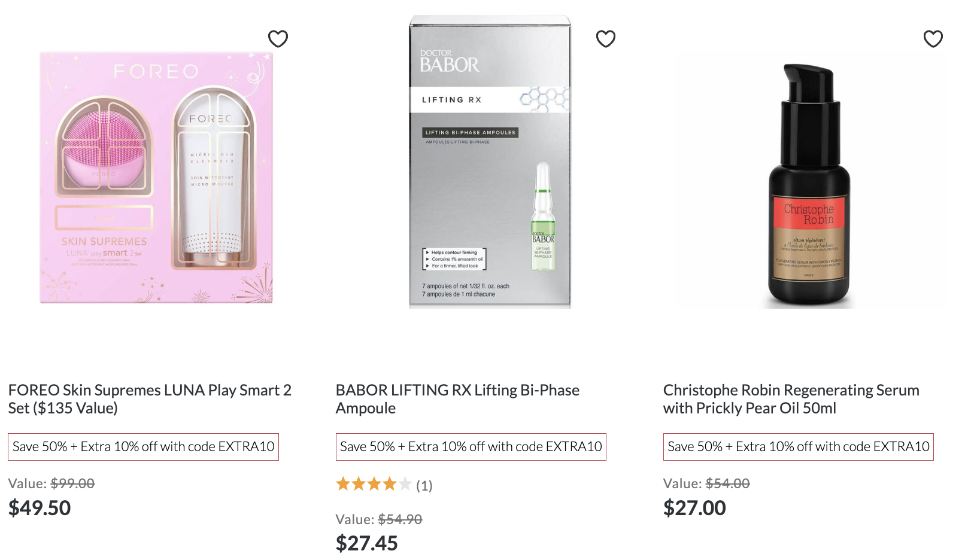
Task: Click the star rating of BABOR ampoule
Action: click(x=374, y=484)
